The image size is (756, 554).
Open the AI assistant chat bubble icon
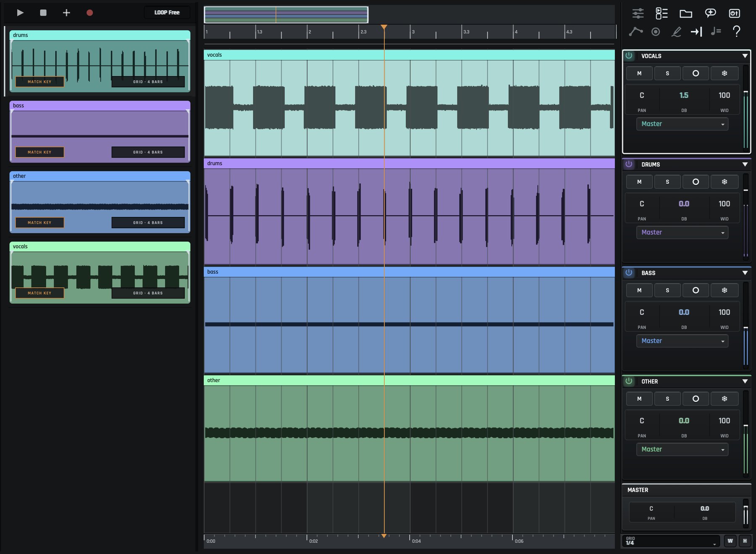pos(710,13)
